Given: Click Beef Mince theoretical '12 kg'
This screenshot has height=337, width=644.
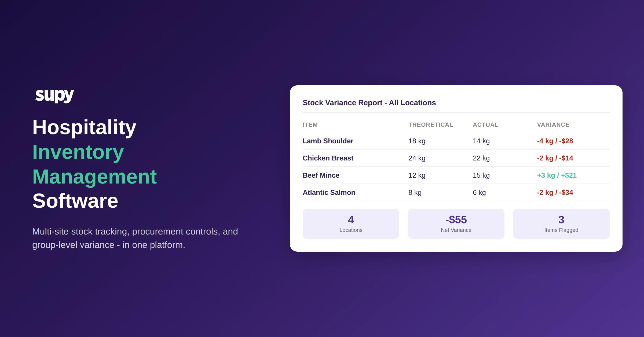Looking at the screenshot, I should (x=417, y=175).
